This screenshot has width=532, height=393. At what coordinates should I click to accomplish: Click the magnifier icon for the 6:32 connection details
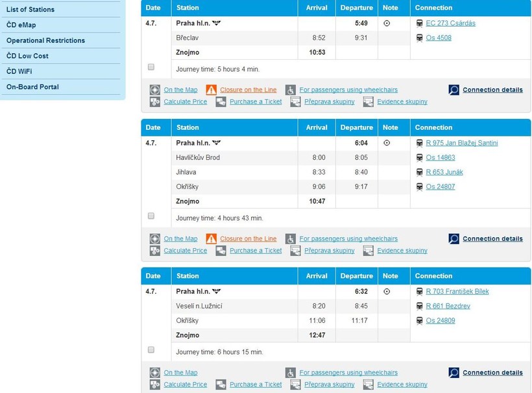(x=454, y=373)
